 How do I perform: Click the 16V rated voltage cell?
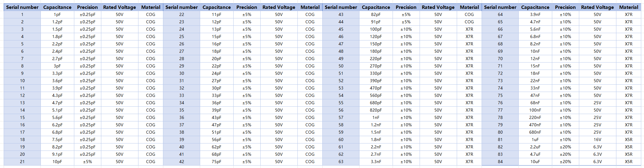(597, 139)
